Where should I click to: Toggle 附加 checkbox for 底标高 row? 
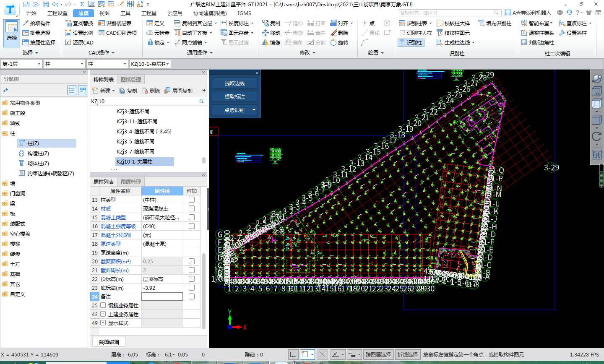point(192,288)
